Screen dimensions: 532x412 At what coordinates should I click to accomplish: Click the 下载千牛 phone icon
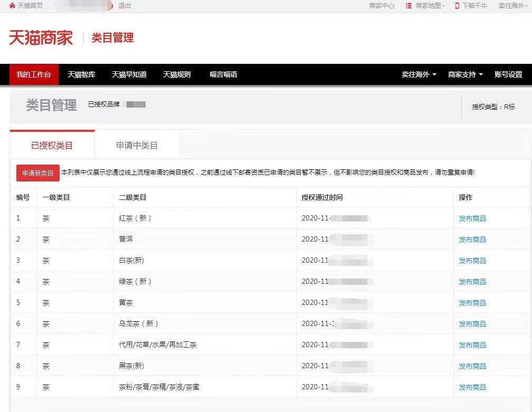[457, 6]
